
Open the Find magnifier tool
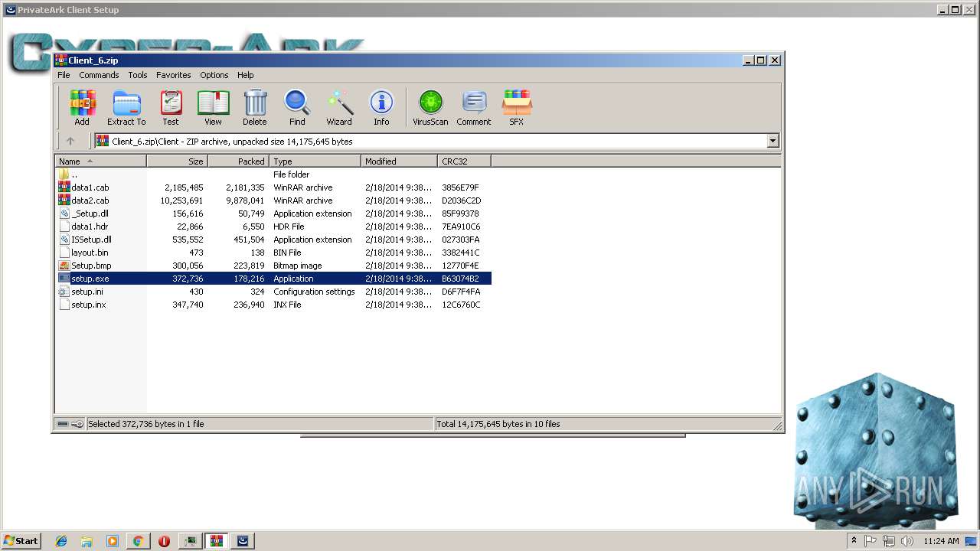coord(297,107)
